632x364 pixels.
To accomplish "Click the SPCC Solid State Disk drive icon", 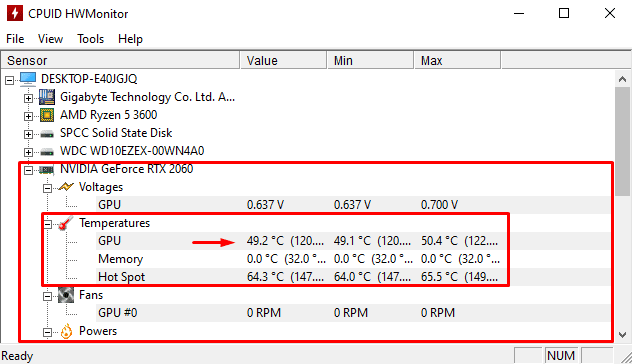I will click(x=47, y=133).
